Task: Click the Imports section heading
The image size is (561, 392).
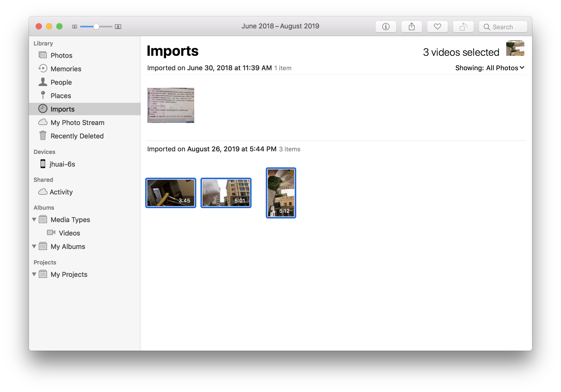Action: [x=173, y=51]
